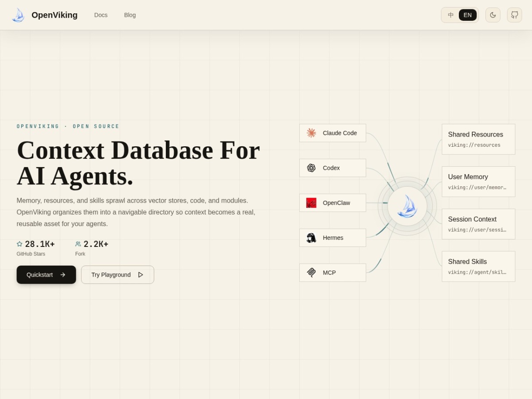Click the OpenViking sailboat logo in header
The width and height of the screenshot is (532, 399).
pos(18,15)
